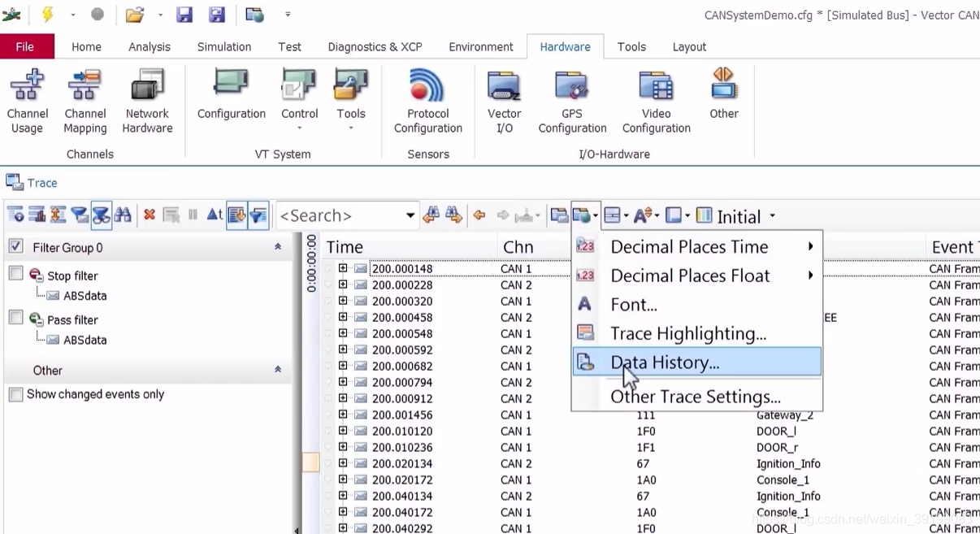Open the dropdown arrow next to Initial
Viewport: 980px width, 534px height.
772,216
